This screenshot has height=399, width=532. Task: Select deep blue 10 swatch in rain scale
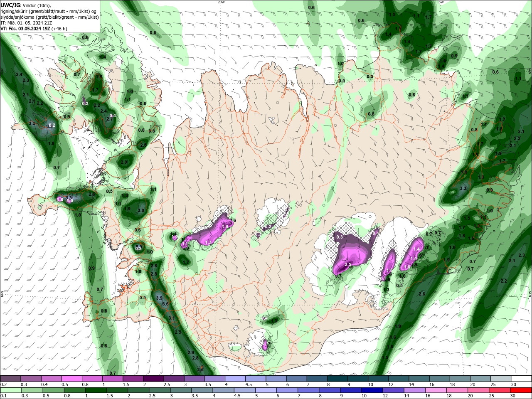click(372, 390)
